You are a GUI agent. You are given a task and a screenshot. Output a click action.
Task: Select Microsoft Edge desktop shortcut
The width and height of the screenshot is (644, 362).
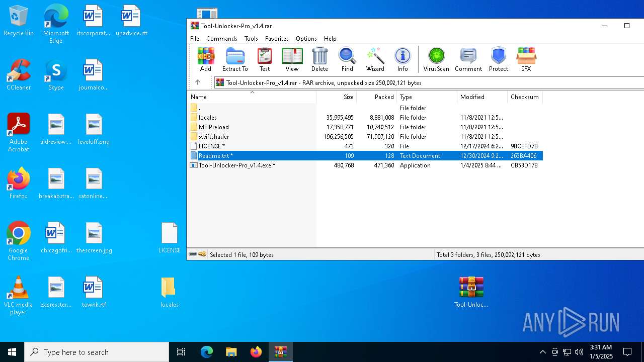[x=56, y=24]
